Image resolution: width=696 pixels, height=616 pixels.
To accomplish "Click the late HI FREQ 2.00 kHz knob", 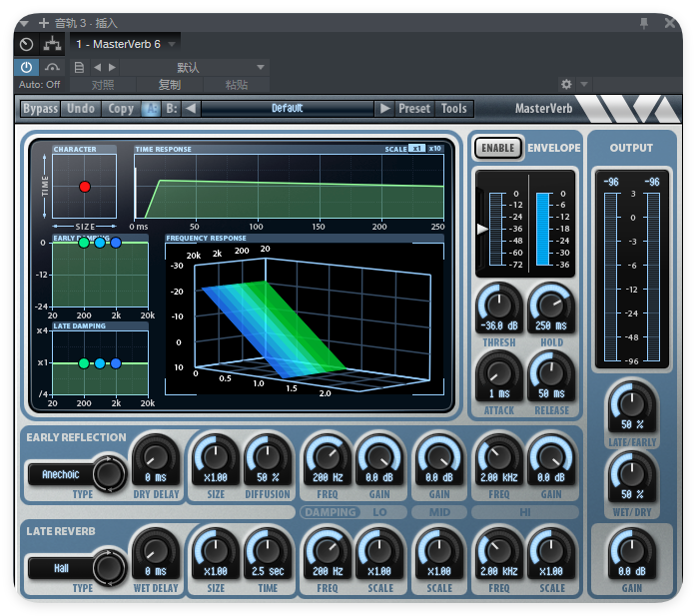I will click(499, 551).
